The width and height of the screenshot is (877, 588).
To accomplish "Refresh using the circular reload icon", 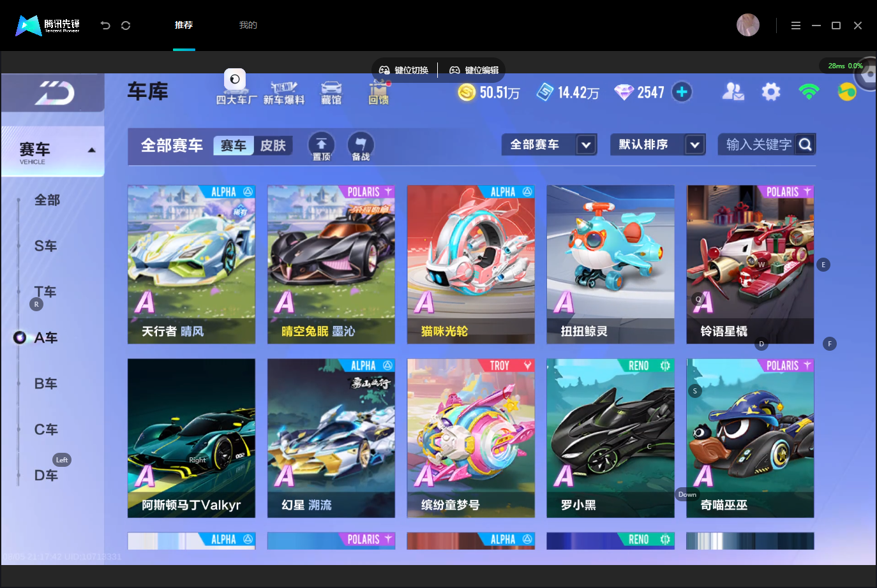I will pos(126,26).
